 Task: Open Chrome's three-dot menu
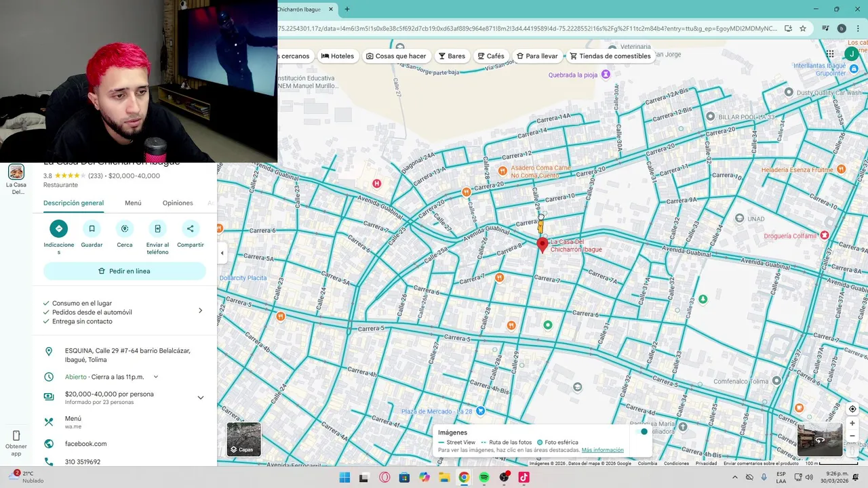(x=858, y=28)
